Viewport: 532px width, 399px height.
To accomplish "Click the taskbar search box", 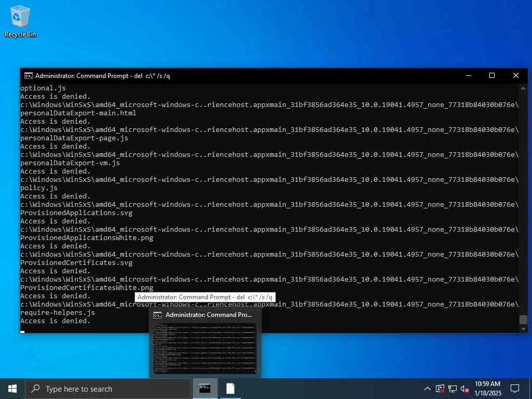I will point(108,389).
